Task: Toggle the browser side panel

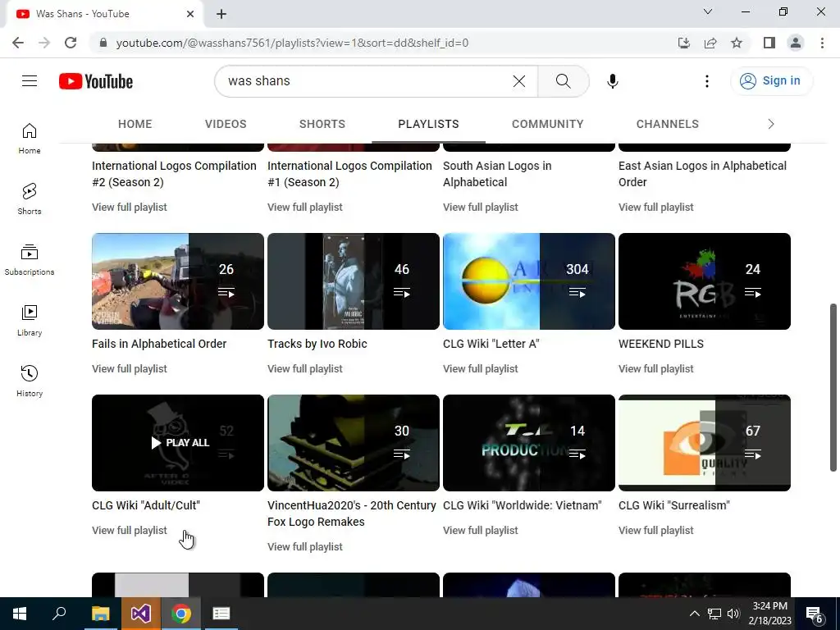Action: coord(769,43)
